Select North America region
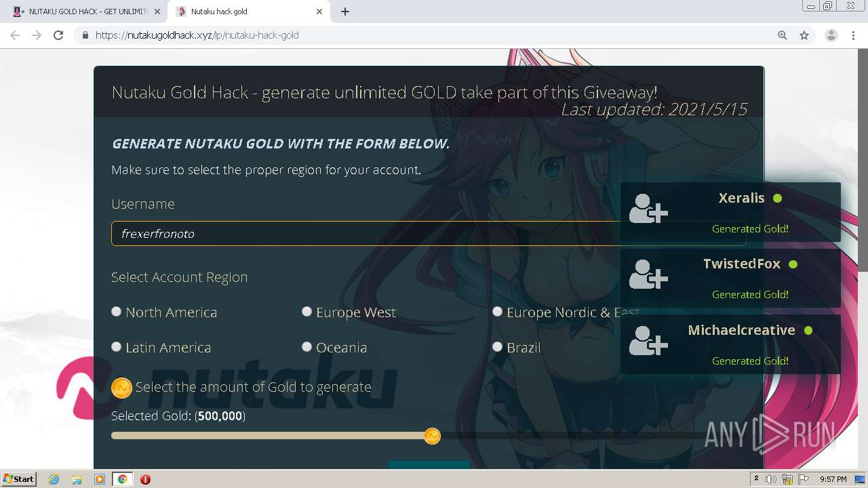This screenshot has height=488, width=868. tap(116, 311)
